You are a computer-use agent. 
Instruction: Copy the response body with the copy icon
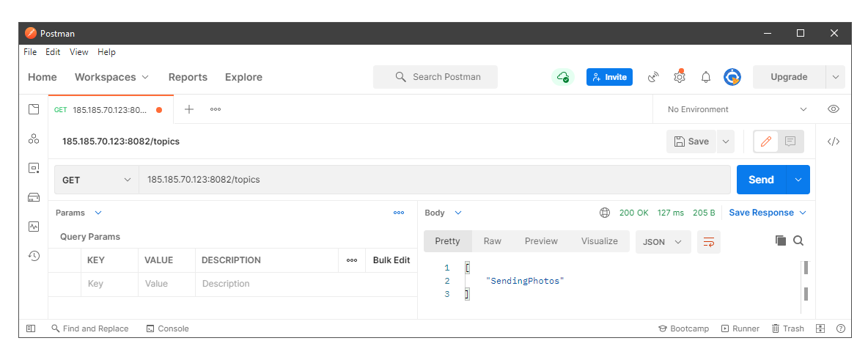pos(781,240)
